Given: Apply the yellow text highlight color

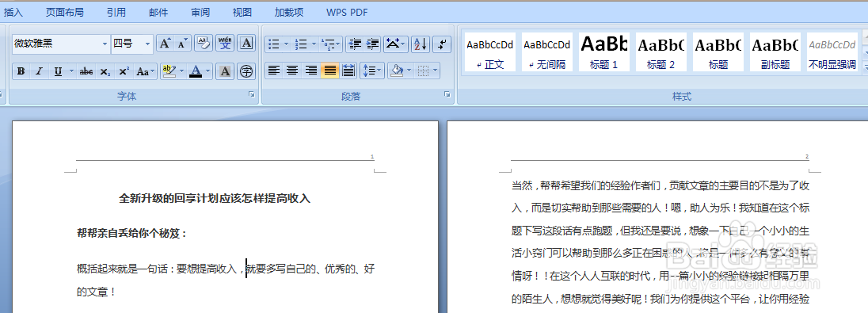Looking at the screenshot, I should (x=169, y=71).
